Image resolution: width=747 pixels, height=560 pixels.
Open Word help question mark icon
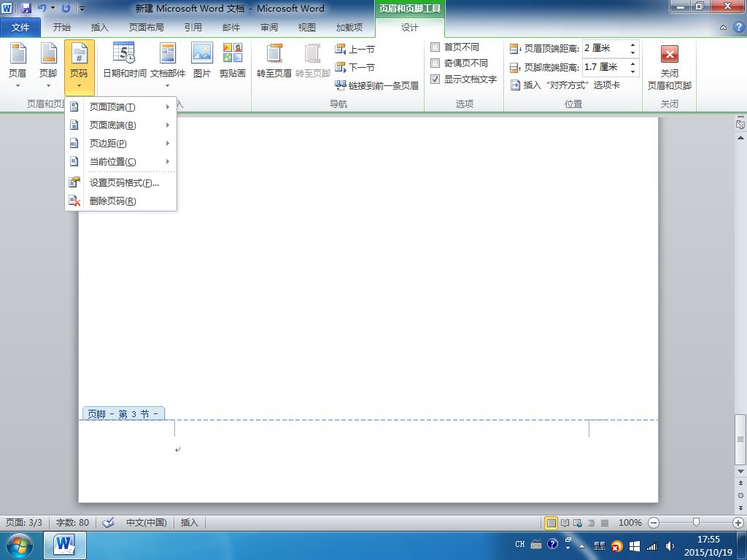738,28
